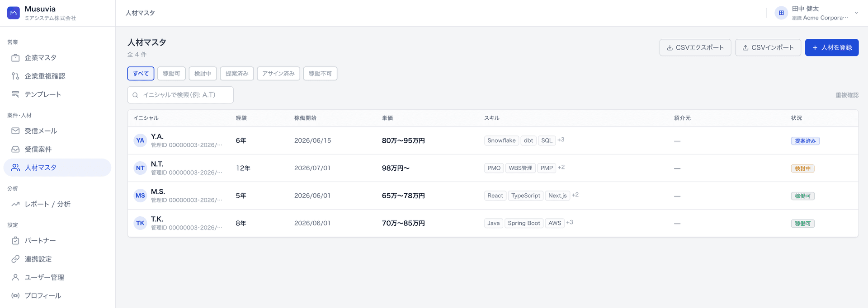Viewport: 868px width, 308px height.
Task: Open レポート / 分析 chart icon
Action: (x=15, y=204)
